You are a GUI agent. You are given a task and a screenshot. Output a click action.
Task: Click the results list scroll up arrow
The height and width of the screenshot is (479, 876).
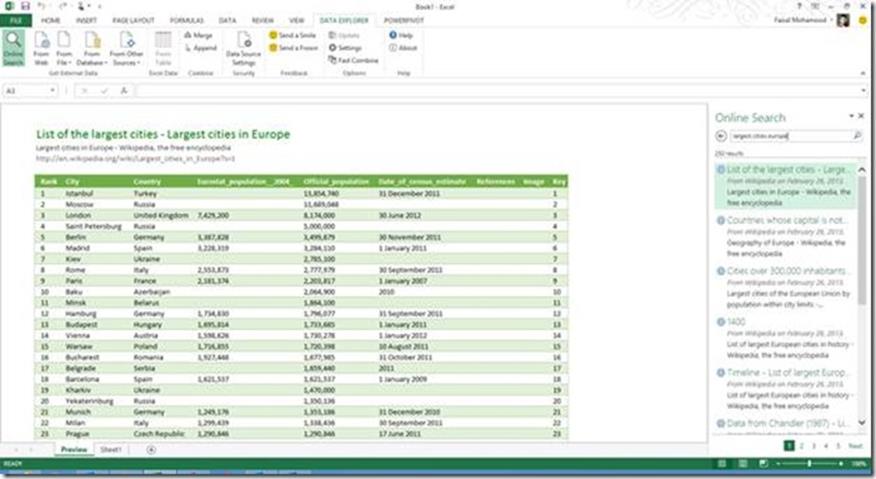[x=861, y=169]
